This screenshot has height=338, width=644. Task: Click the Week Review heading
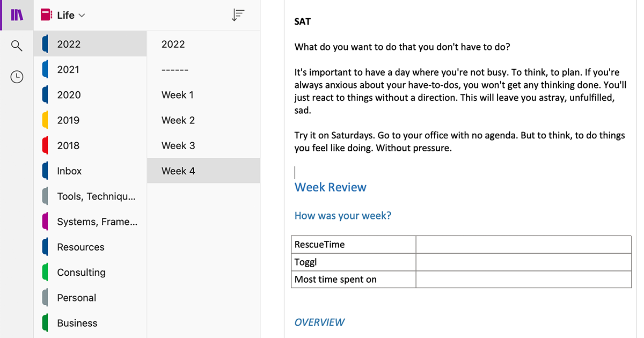tap(331, 187)
